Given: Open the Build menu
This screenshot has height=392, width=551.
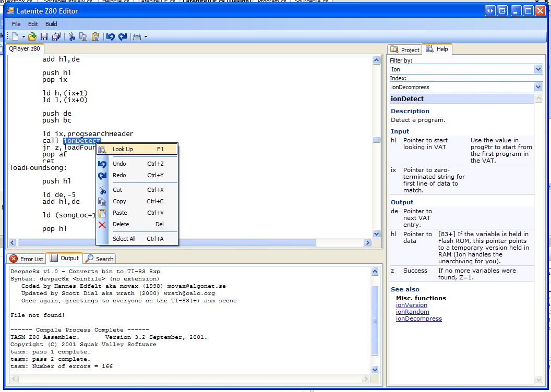Looking at the screenshot, I should 51,24.
